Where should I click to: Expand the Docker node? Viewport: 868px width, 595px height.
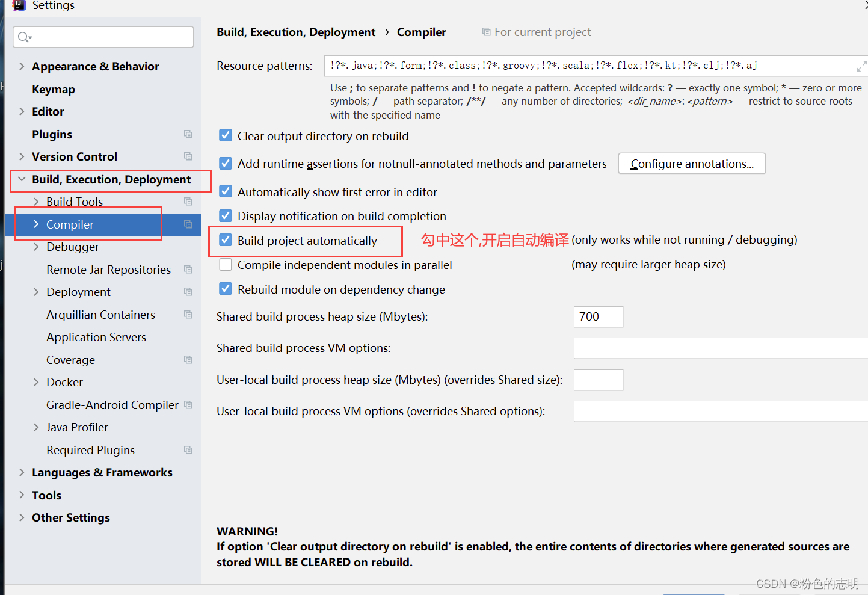click(36, 382)
